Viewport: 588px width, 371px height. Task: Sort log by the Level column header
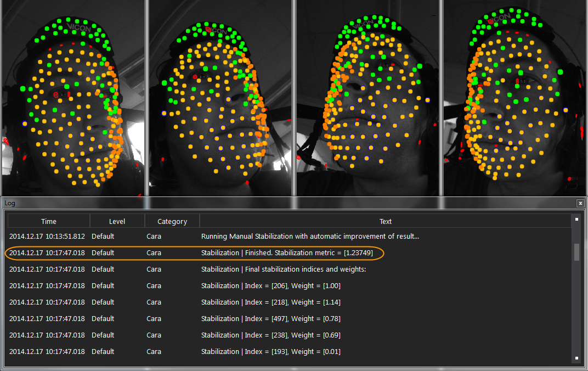[117, 221]
